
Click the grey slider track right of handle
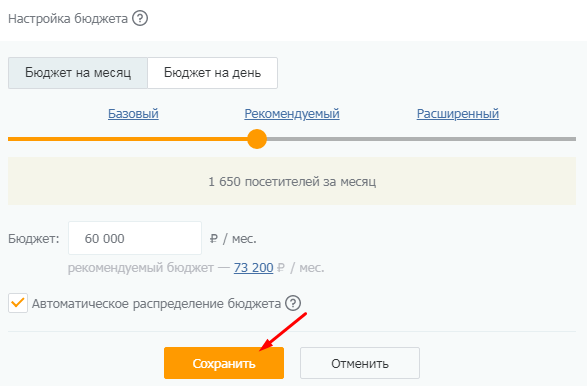click(421, 139)
